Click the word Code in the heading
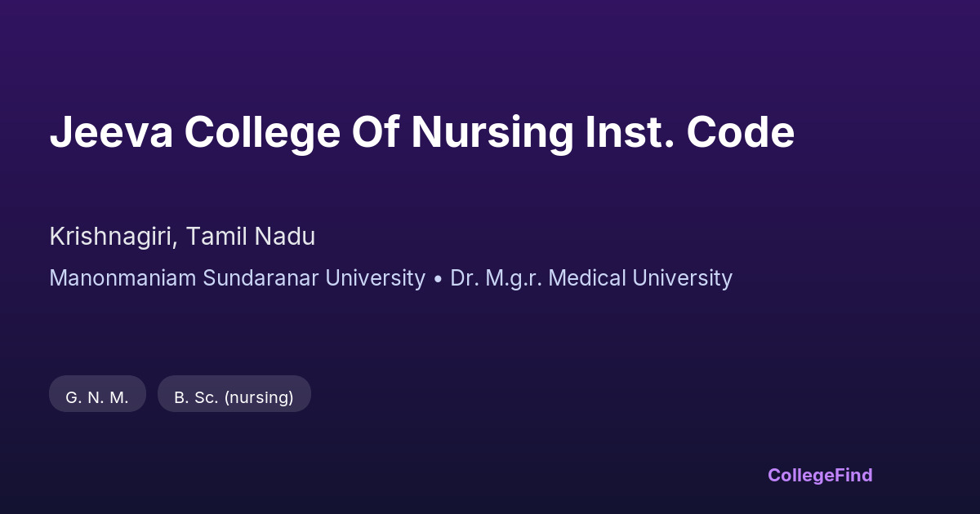 [x=740, y=133]
